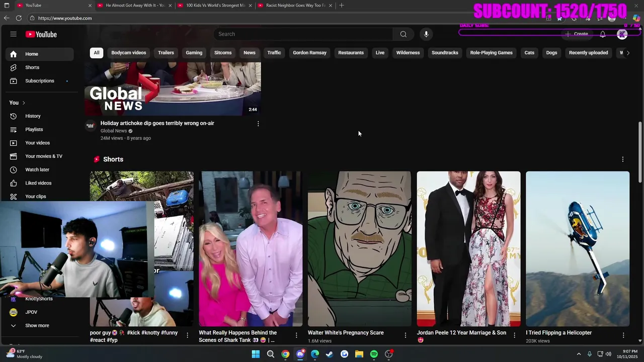The height and width of the screenshot is (362, 644).
Task: Filter by Recently uploaded chip
Action: point(588,53)
